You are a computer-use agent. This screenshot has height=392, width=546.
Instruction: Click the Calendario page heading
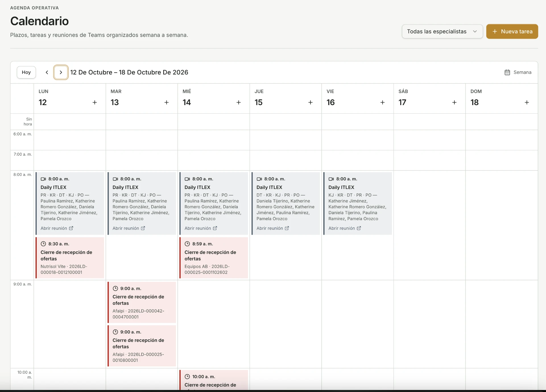pyautogui.click(x=40, y=21)
